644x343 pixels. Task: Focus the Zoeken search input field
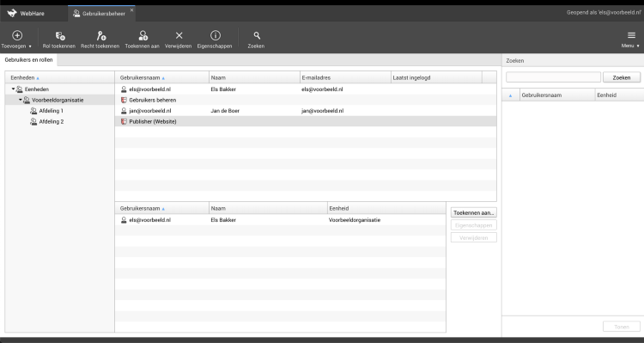[x=553, y=77]
